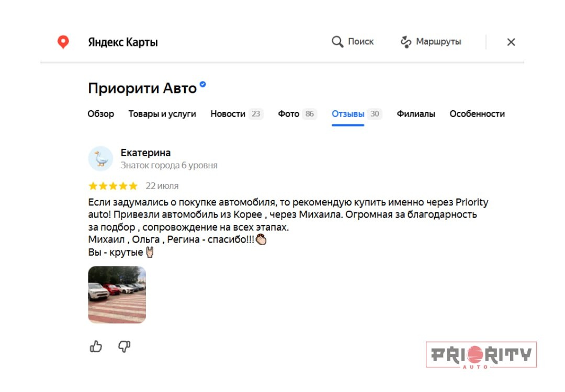Click the Priority Auto logo watermark
Viewport: 565px width, 392px height.
click(x=481, y=354)
